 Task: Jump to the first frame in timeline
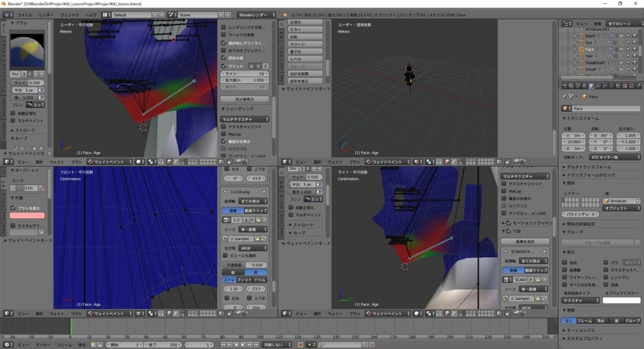point(223,345)
